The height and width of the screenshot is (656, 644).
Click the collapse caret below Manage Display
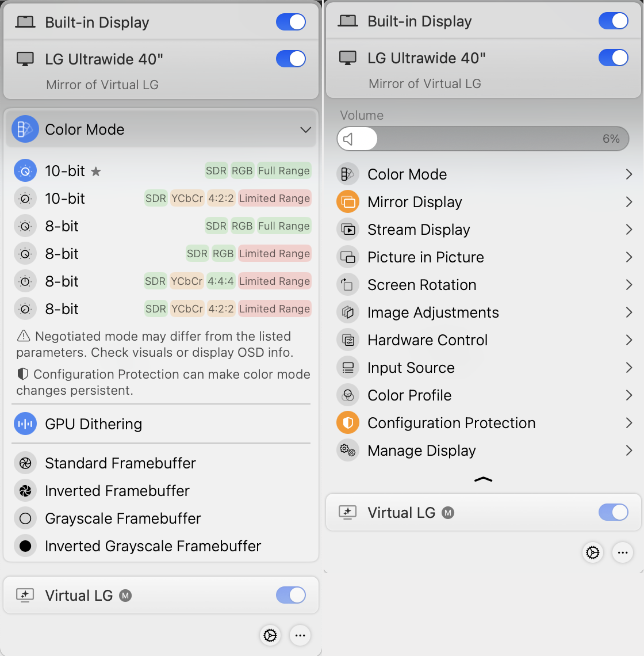tap(483, 479)
